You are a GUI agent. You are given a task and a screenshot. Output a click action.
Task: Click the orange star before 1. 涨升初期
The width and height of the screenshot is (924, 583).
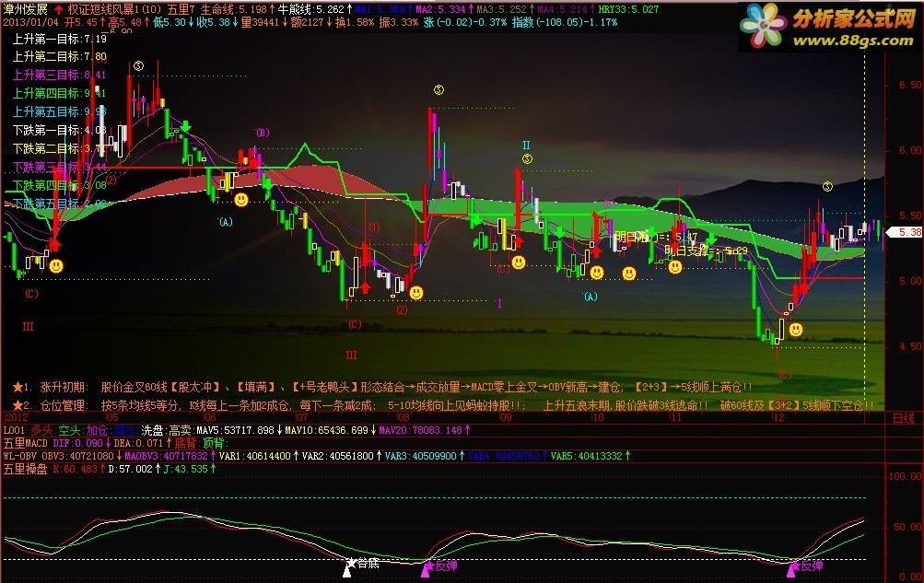(18, 387)
